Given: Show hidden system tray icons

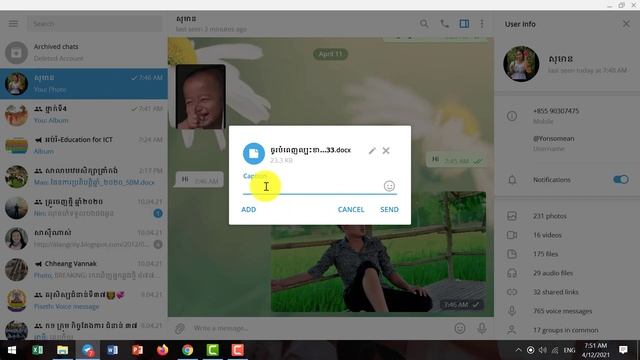Looking at the screenshot, I should [x=518, y=350].
